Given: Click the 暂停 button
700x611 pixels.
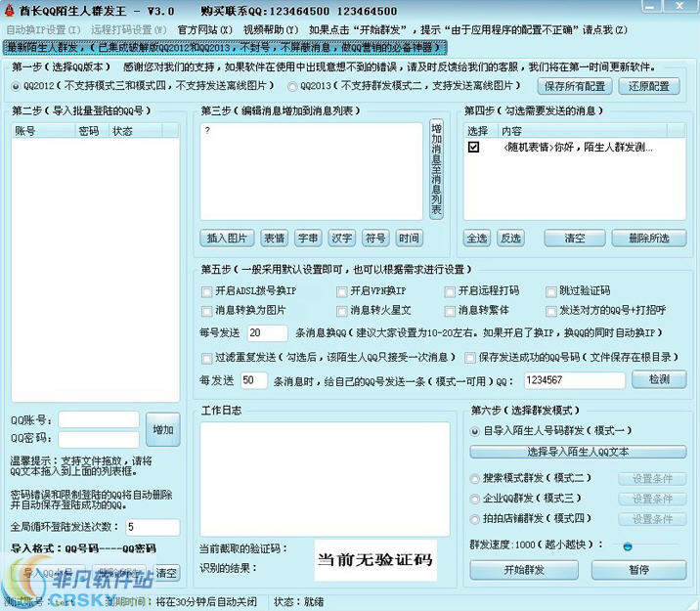Looking at the screenshot, I should click(638, 570).
